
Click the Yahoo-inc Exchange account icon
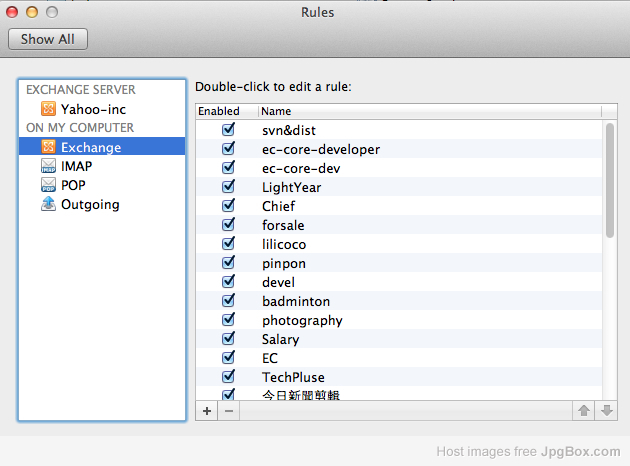coord(48,109)
